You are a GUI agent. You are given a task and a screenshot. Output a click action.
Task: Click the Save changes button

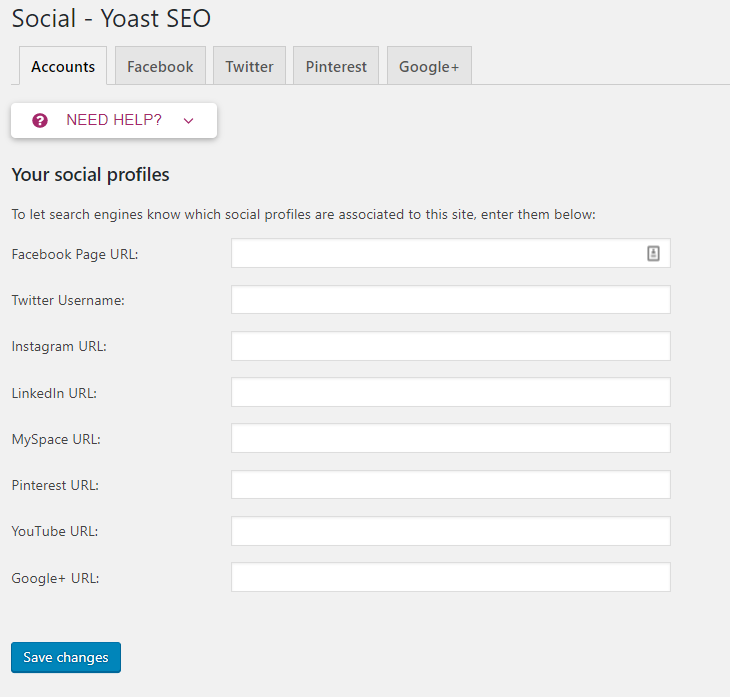(x=66, y=657)
